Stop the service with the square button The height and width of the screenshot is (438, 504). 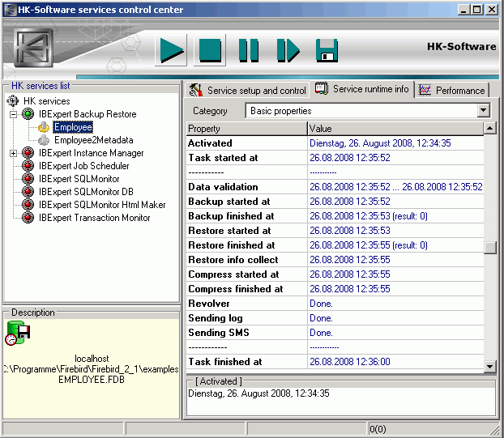tap(210, 50)
